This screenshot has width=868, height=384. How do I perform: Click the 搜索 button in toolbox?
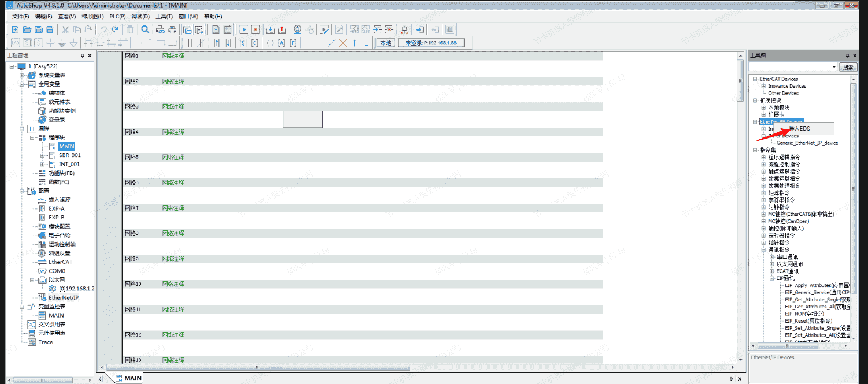pos(847,67)
